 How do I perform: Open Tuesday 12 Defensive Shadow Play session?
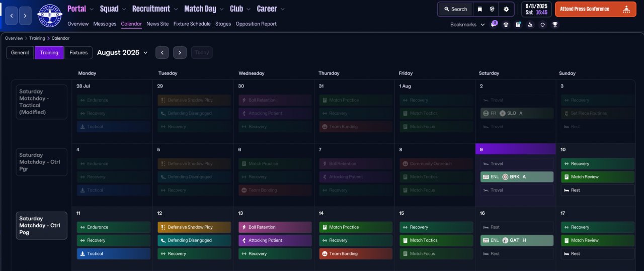[194, 227]
